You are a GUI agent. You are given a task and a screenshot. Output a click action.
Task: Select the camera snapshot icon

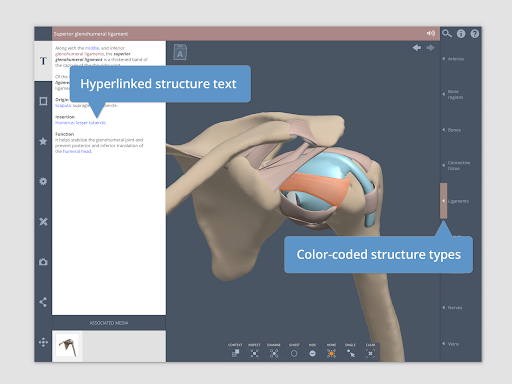tap(43, 262)
